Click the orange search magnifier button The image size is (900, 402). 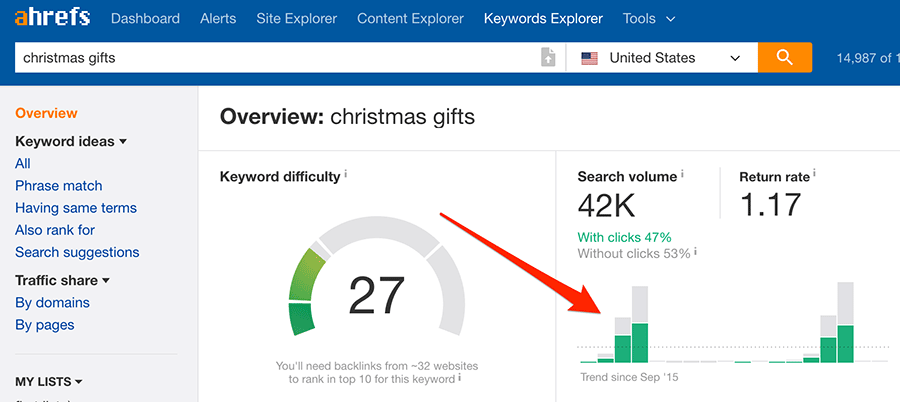784,58
